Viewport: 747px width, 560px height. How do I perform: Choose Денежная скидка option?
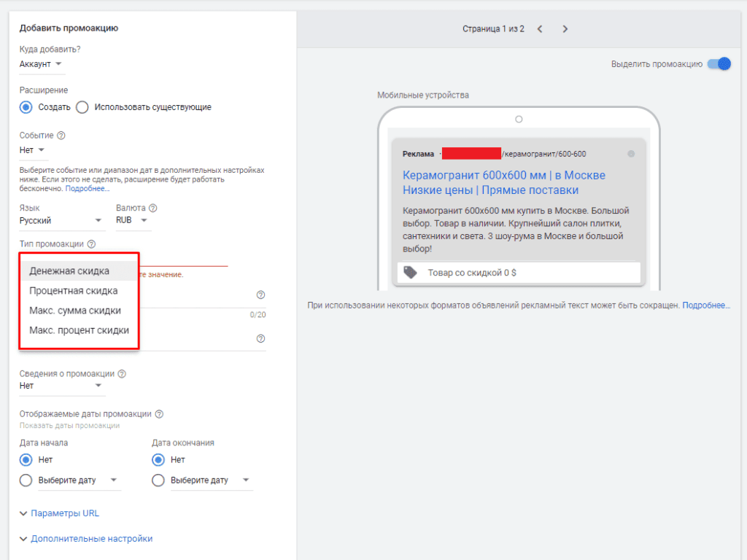(79, 271)
